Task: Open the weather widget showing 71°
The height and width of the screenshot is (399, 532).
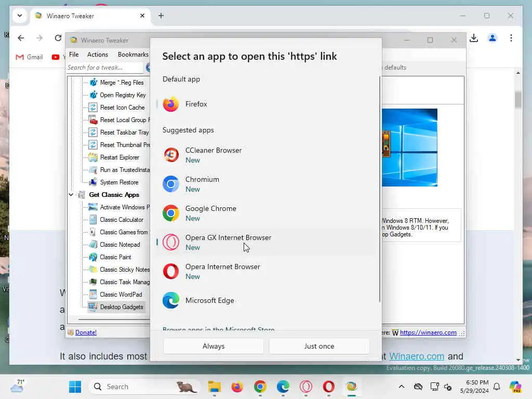Action: [x=17, y=387]
